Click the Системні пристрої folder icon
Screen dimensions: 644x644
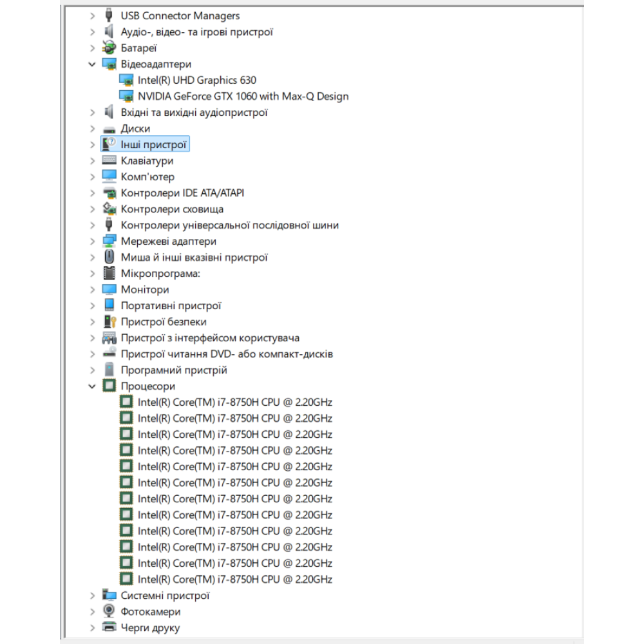109,594
